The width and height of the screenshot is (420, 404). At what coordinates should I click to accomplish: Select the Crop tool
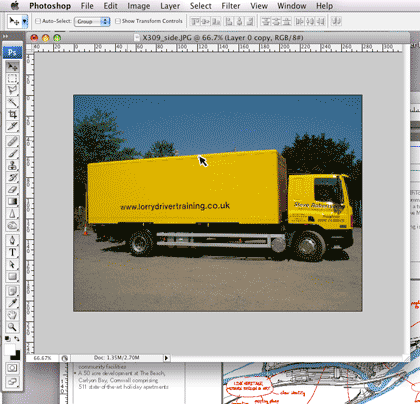click(13, 114)
